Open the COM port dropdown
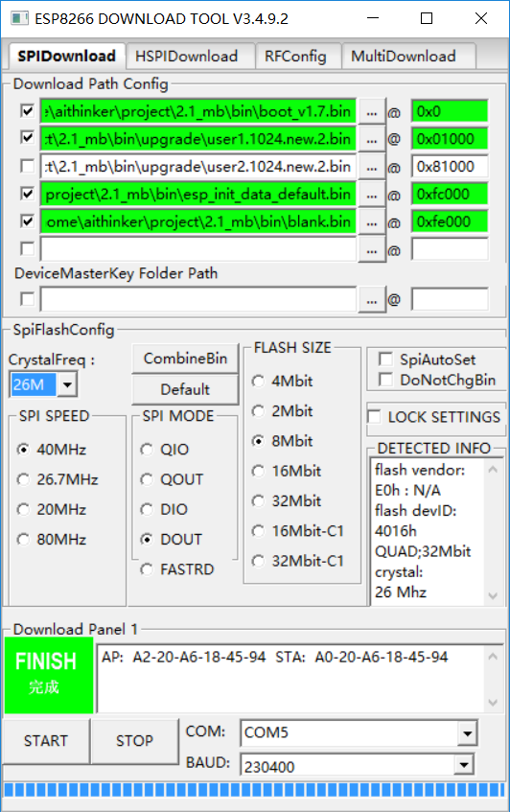 pos(467,732)
